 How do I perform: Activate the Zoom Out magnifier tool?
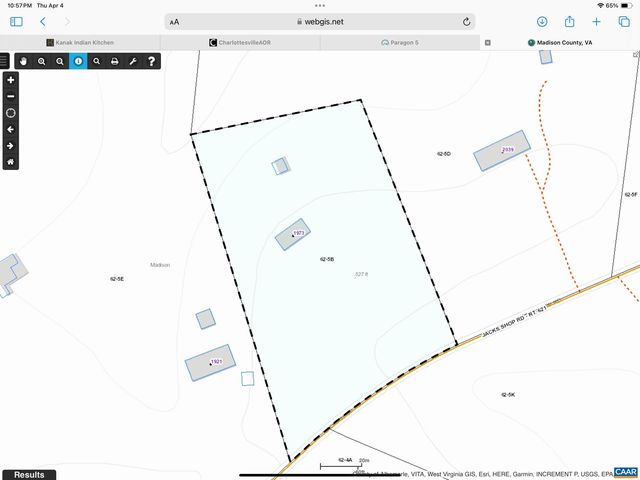pos(60,61)
